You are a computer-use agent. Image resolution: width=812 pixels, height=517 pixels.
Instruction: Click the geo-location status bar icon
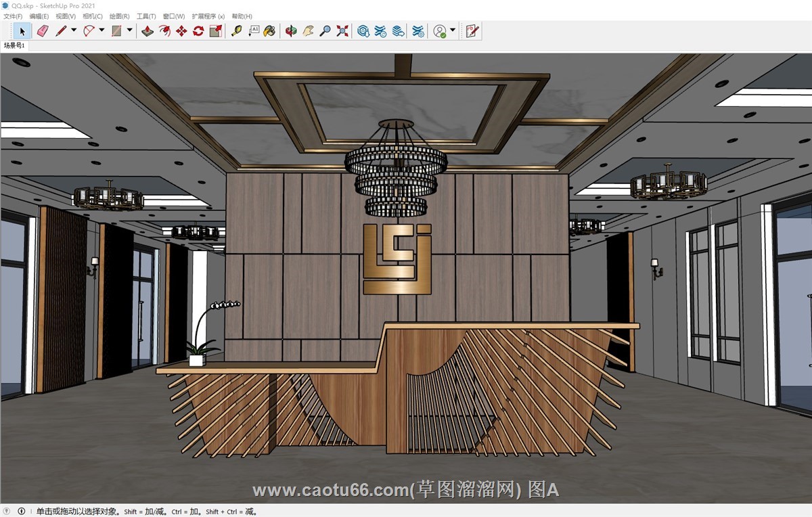click(x=7, y=512)
